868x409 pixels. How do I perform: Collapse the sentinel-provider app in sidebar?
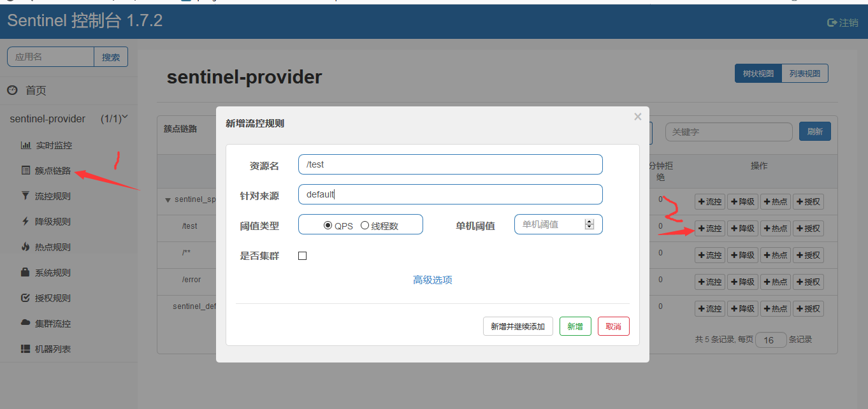point(69,118)
